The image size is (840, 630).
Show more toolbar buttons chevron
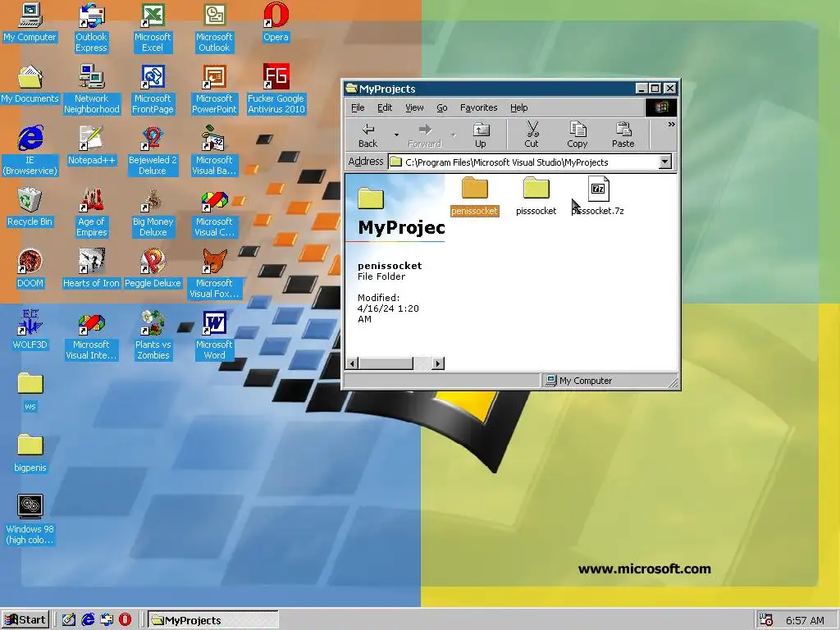671,125
